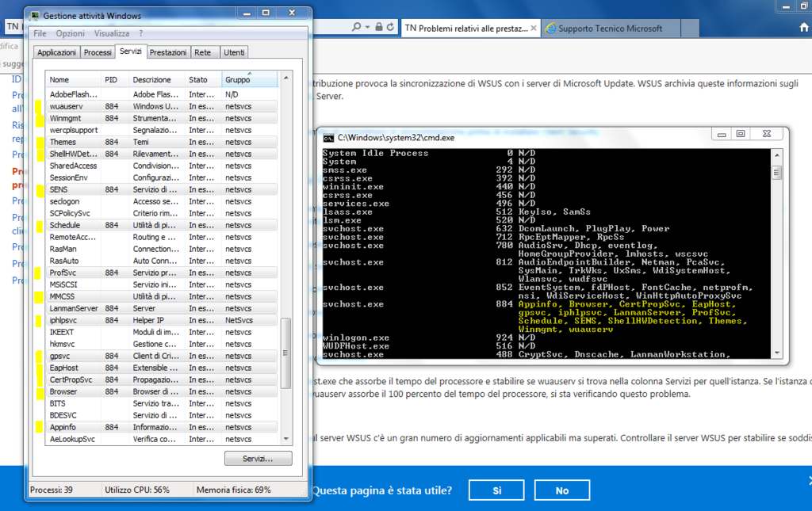The height and width of the screenshot is (511, 812).
Task: Click the browser refresh icon
Action: [x=390, y=27]
